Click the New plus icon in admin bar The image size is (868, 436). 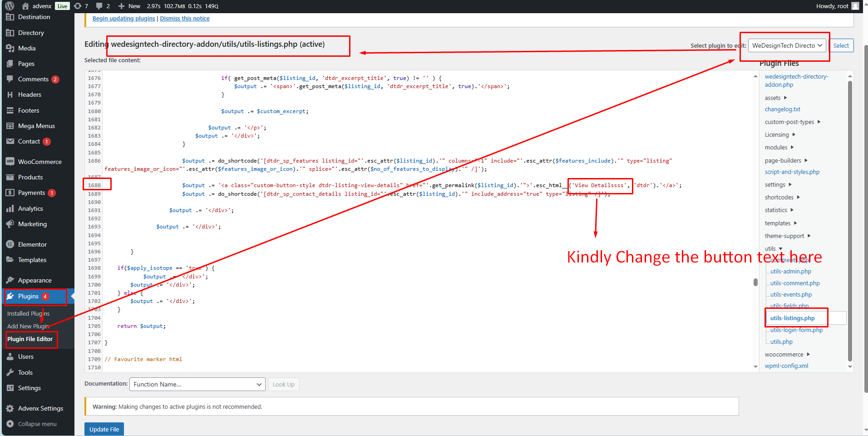pos(121,6)
